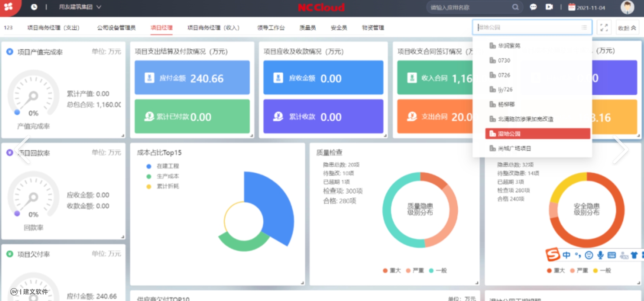
Task: Select project 北清路防渗渠加宽改造
Action: pyautogui.click(x=538, y=119)
